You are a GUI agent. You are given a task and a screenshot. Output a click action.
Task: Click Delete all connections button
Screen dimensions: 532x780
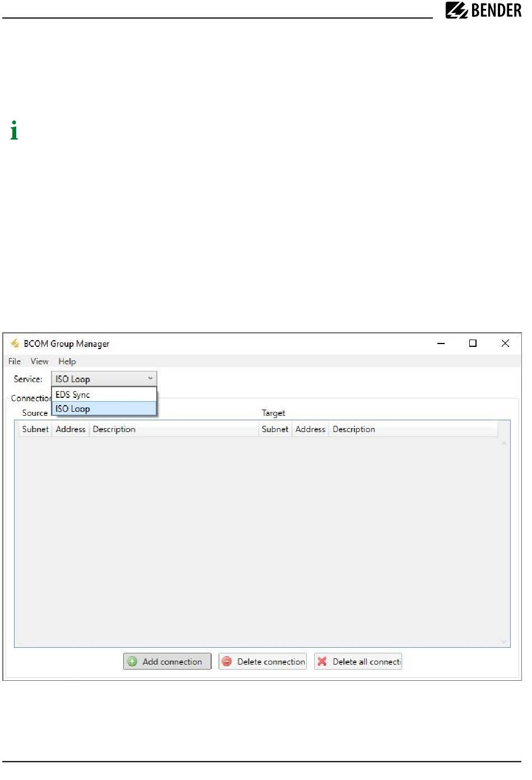(358, 661)
